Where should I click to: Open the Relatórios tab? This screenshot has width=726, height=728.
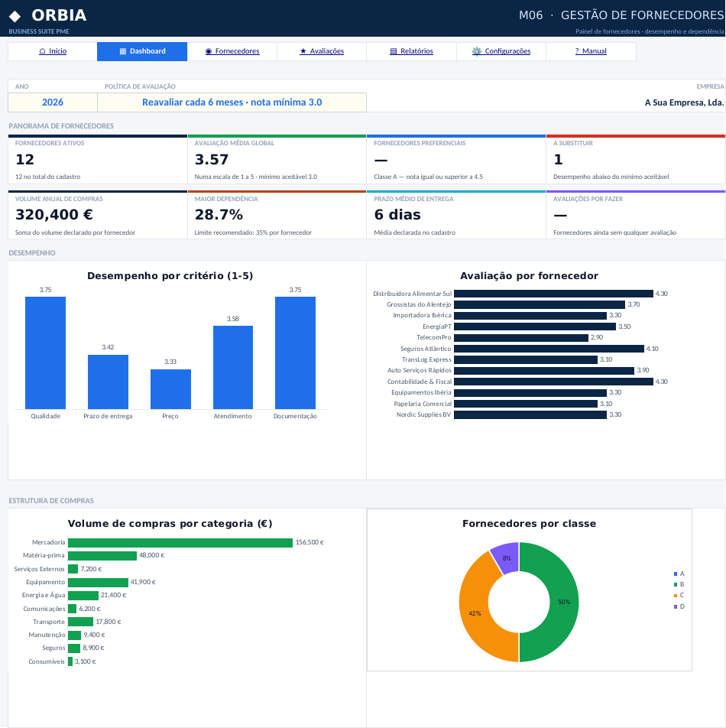411,51
